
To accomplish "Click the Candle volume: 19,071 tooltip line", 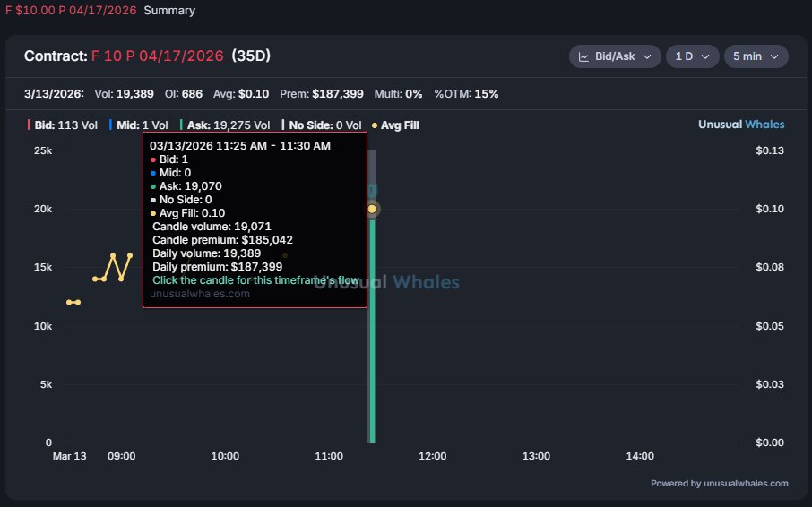I will click(x=212, y=227).
